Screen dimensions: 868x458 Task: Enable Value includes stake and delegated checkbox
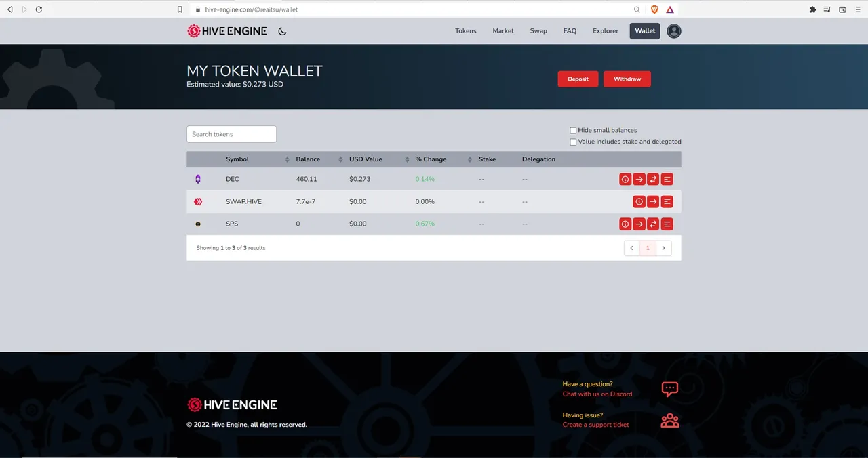click(x=573, y=142)
